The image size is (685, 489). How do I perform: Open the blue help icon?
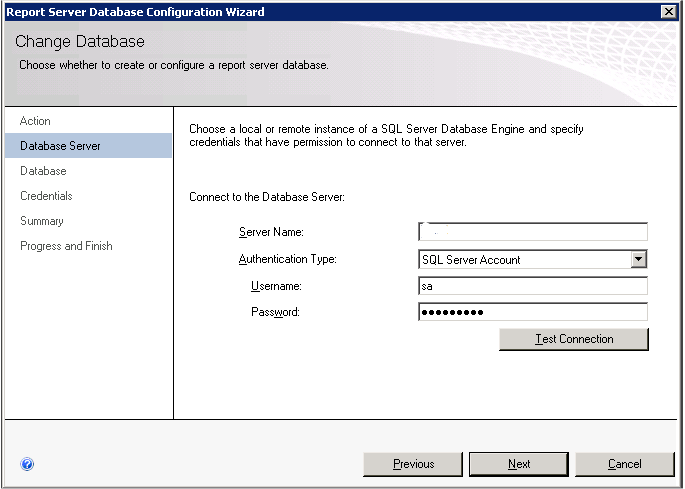27,464
